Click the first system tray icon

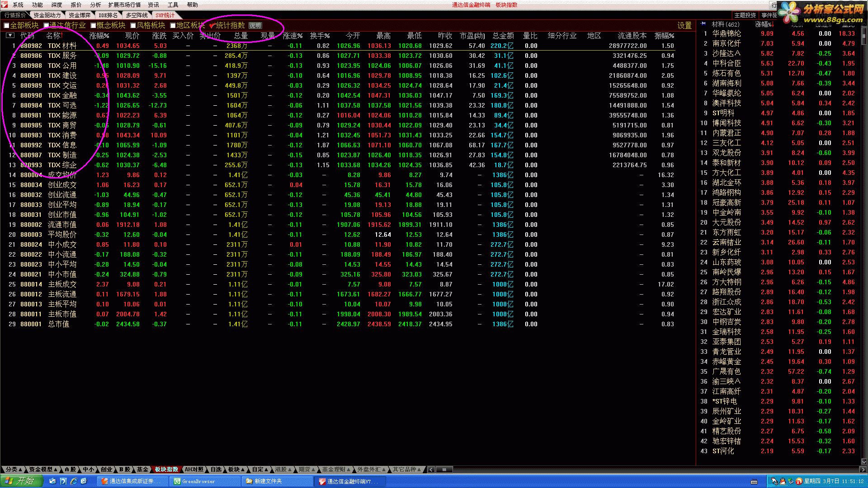pos(774,481)
